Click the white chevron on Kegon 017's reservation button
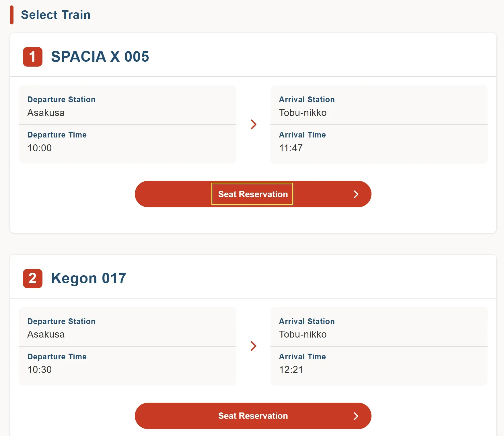 tap(356, 416)
